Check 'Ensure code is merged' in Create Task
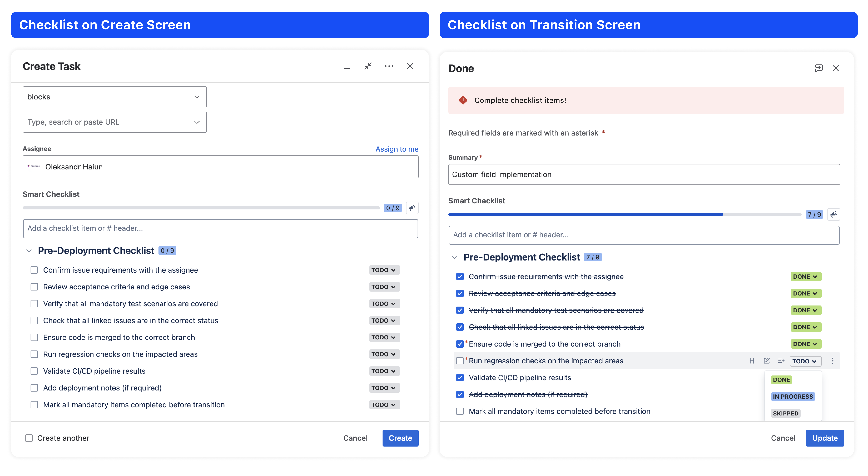Viewport: 868px width, 476px height. click(x=34, y=337)
